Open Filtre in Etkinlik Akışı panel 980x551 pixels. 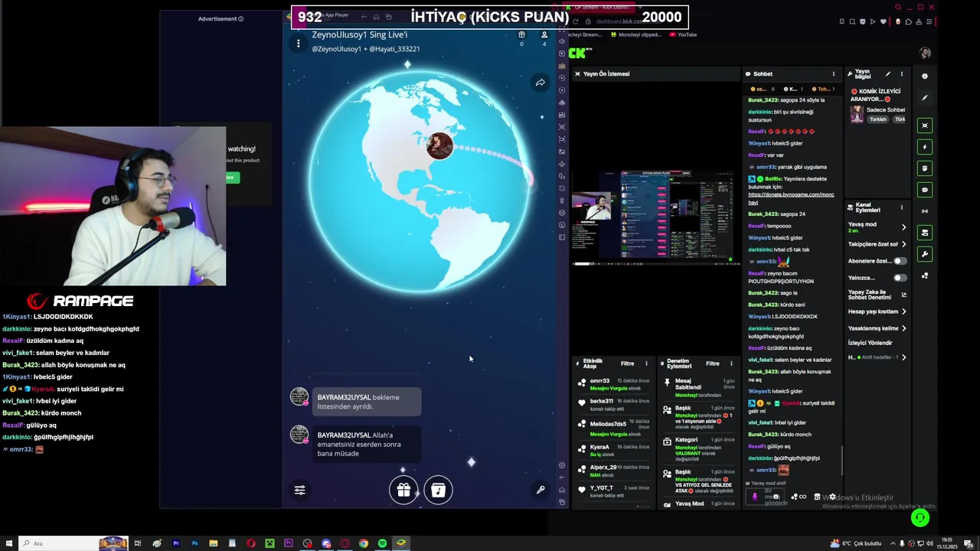(x=627, y=364)
